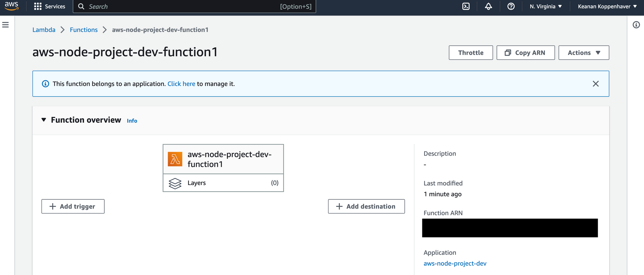Open the help question mark icon
The height and width of the screenshot is (275, 644).
(x=511, y=6)
